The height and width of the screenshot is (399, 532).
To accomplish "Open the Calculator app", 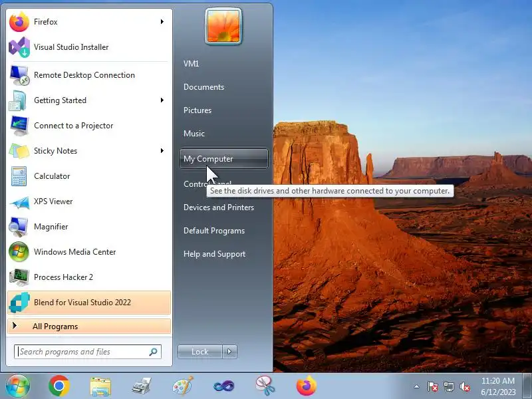I will 88,176.
